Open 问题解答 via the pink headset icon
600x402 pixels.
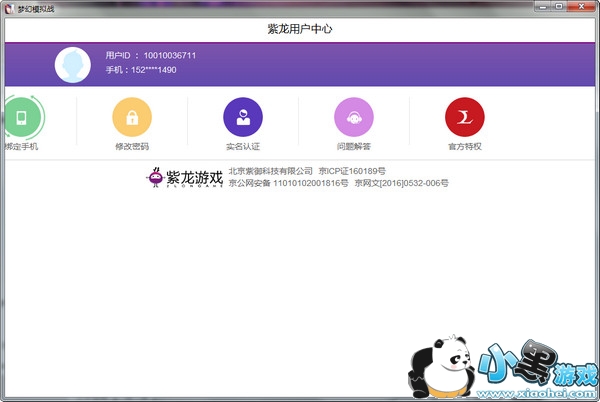tap(353, 117)
